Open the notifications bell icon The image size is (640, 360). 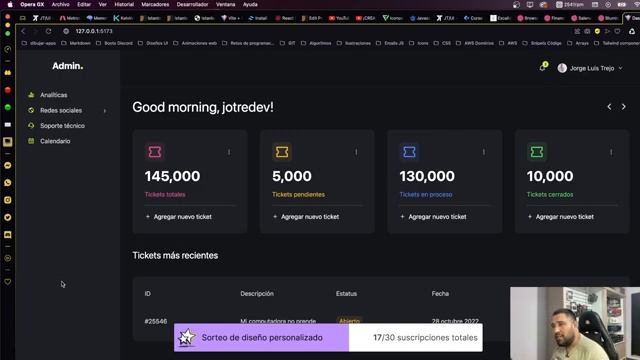[543, 67]
